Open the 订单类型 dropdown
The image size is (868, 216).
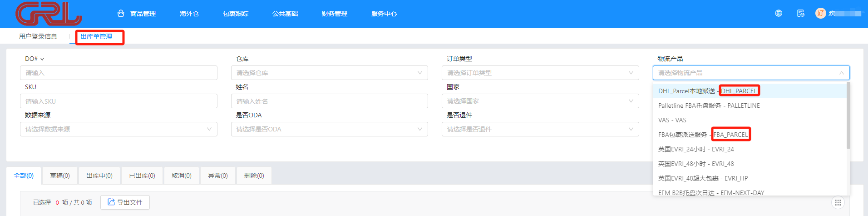540,73
